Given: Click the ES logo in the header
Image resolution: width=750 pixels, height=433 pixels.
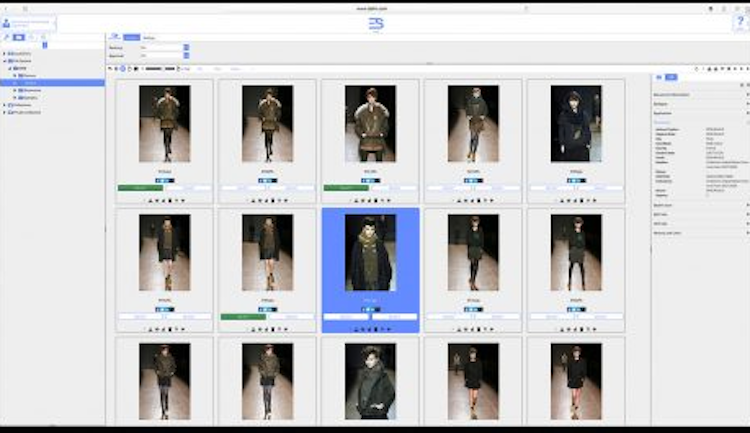Looking at the screenshot, I should tap(376, 24).
